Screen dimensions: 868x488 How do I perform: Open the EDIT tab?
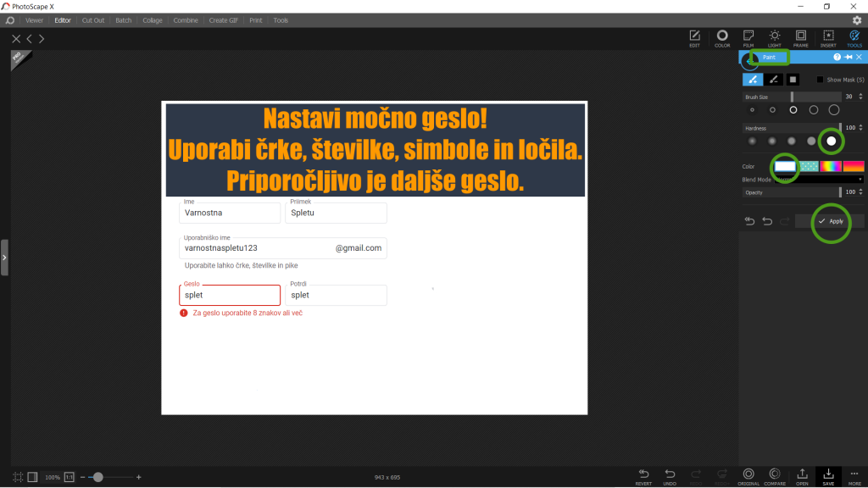(694, 39)
